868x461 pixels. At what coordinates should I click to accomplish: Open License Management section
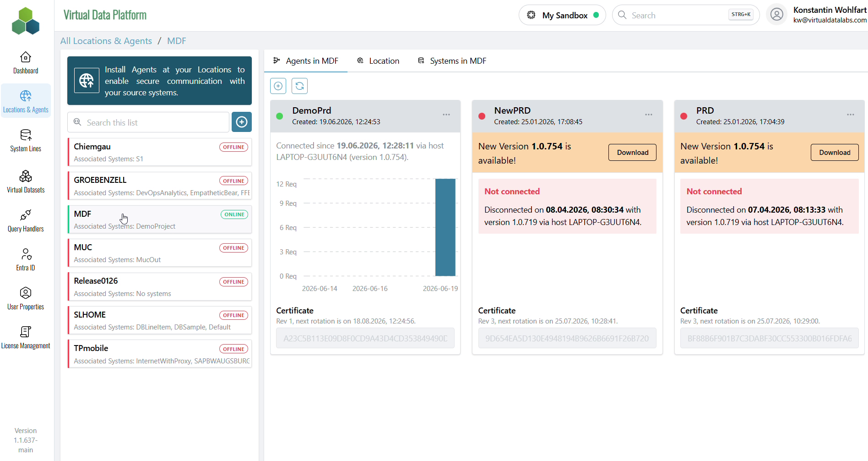point(26,337)
